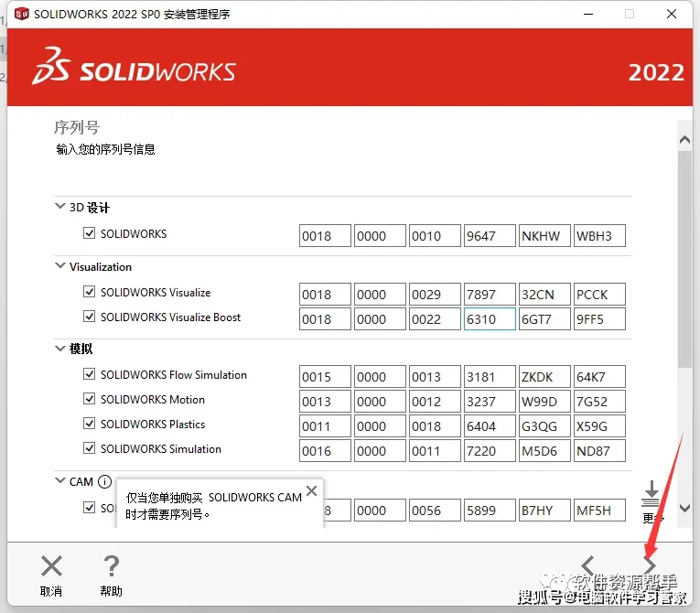Minimize the installation manager window
The width and height of the screenshot is (700, 613).
click(x=588, y=15)
